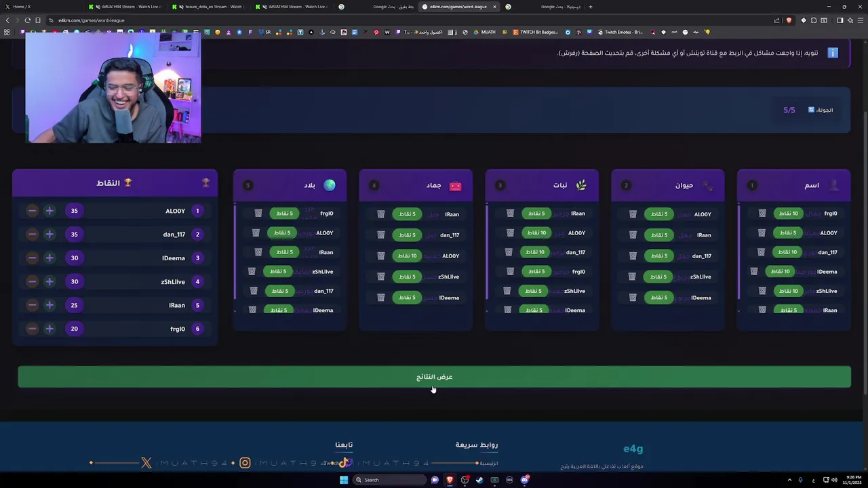Increase IRaan's total score with plus
This screenshot has height=488, width=868.
tap(50, 305)
